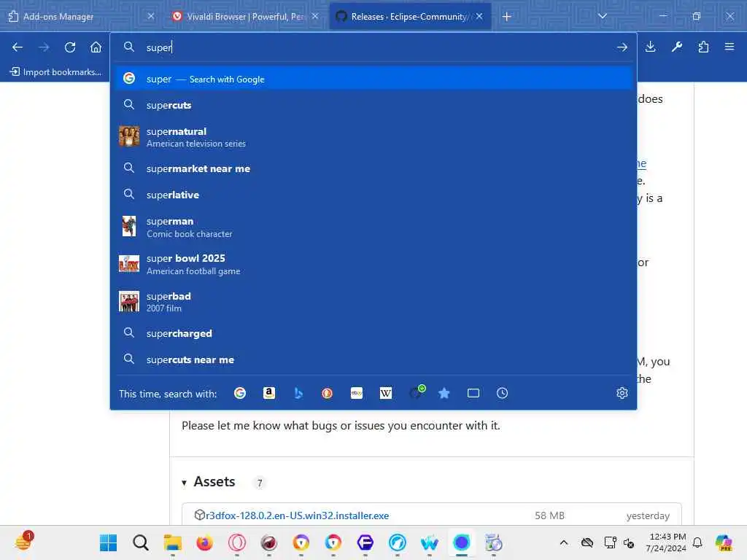Click the superbad movie thumbnail

coord(128,301)
